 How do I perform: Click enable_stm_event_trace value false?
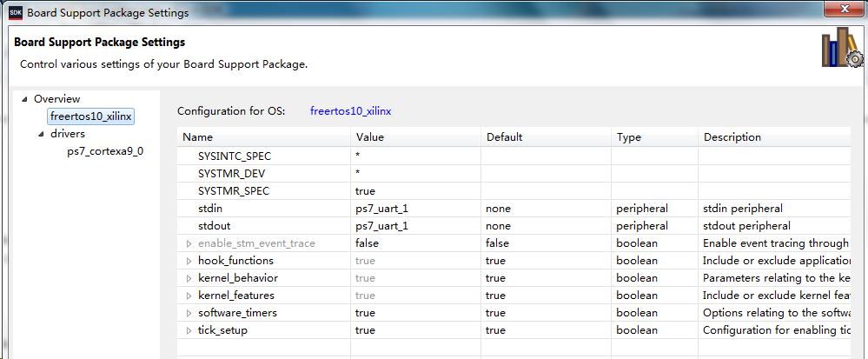(x=367, y=243)
